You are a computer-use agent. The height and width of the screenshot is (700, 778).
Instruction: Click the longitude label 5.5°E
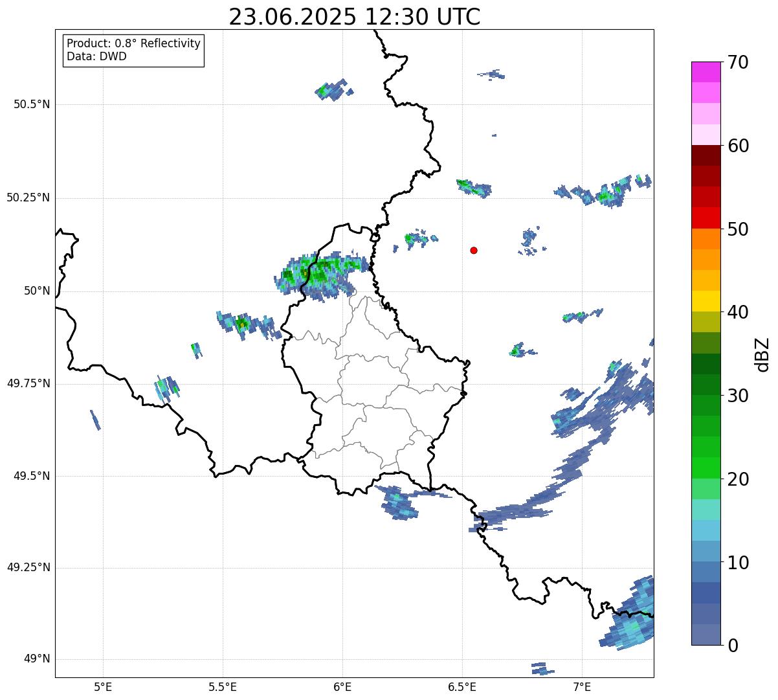223,686
